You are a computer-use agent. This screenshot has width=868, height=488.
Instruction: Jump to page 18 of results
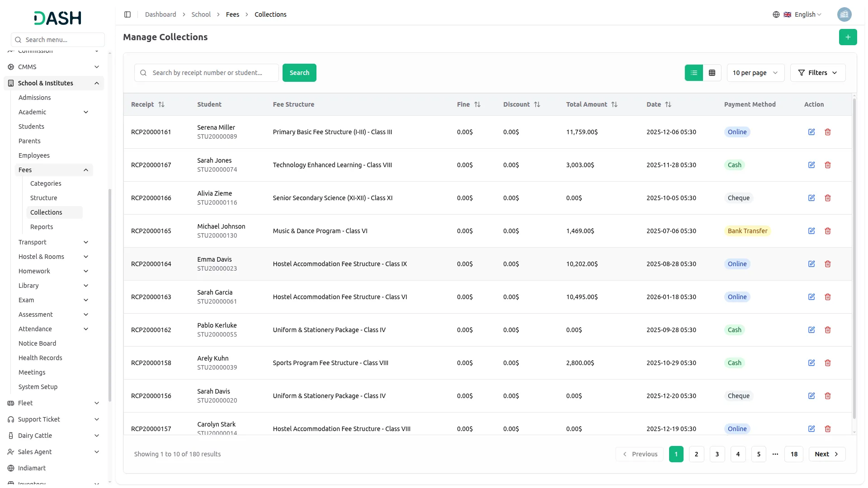794,454
